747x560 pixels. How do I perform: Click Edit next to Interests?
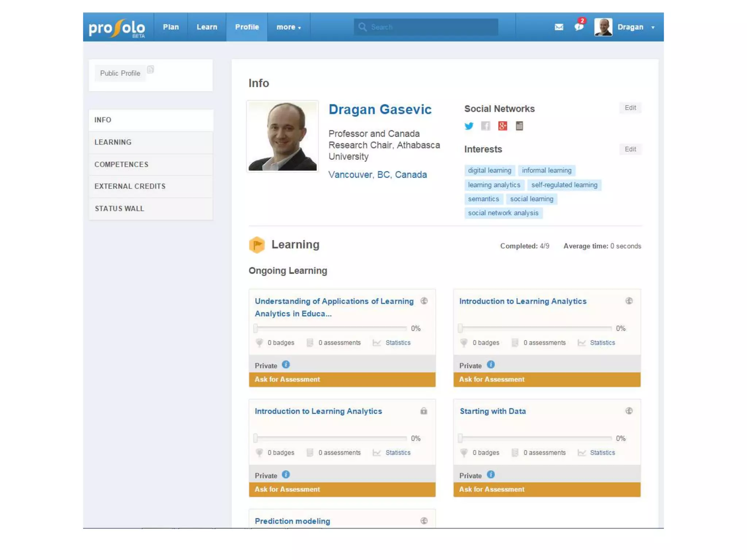point(630,149)
